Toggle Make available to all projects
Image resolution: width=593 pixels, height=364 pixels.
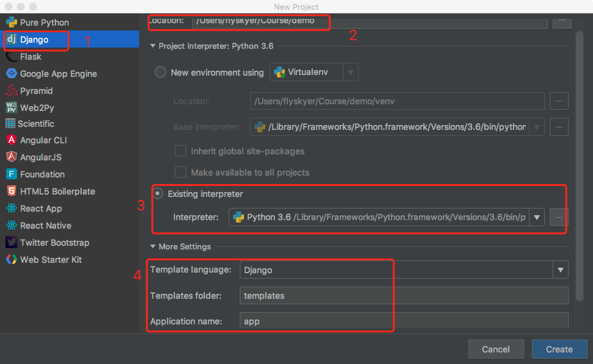[x=181, y=172]
